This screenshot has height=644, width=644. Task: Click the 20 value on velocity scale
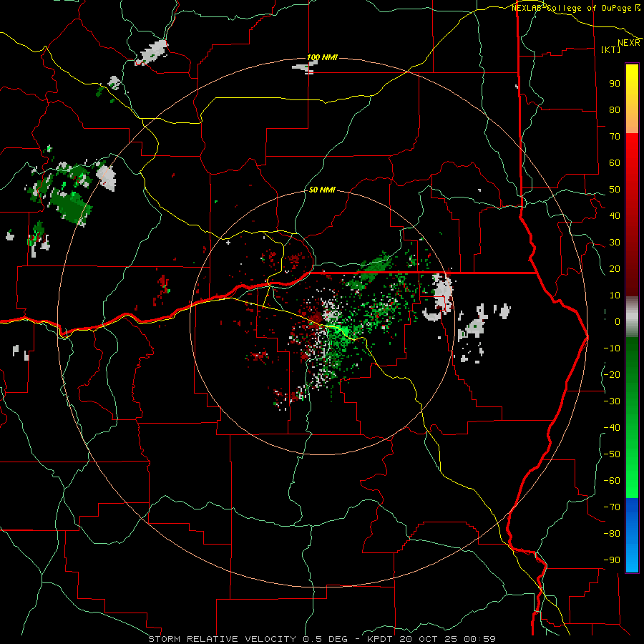pos(615,269)
